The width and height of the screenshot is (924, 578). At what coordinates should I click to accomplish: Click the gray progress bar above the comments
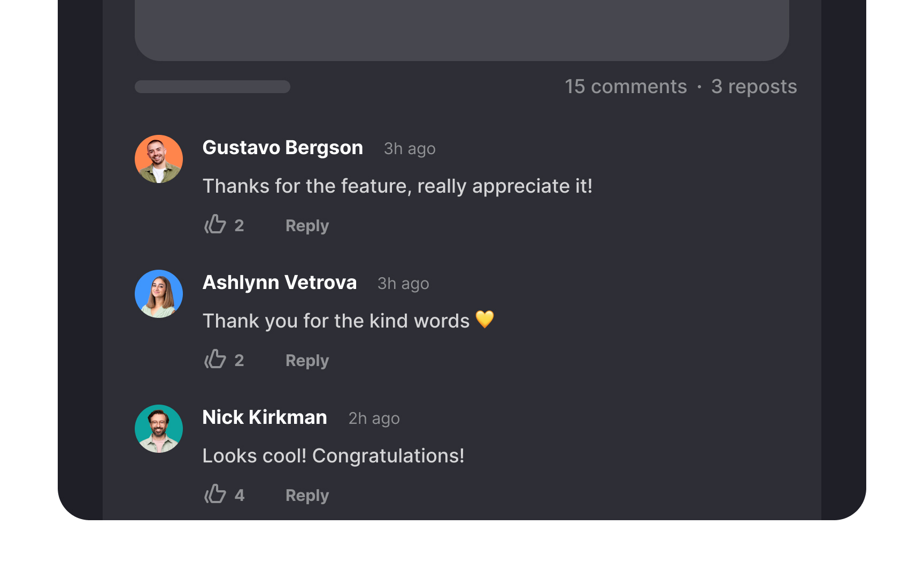point(212,86)
